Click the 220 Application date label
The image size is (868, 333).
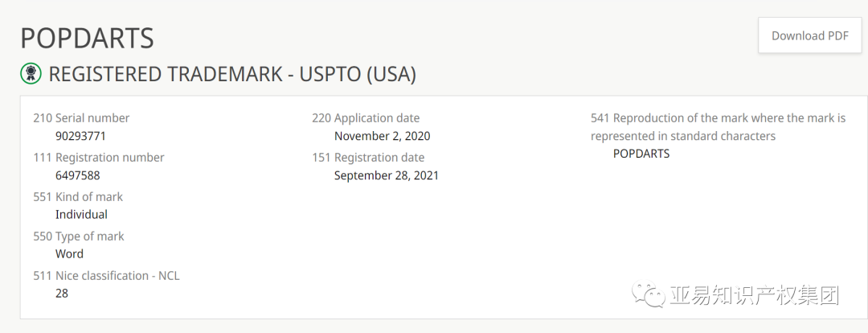point(366,118)
